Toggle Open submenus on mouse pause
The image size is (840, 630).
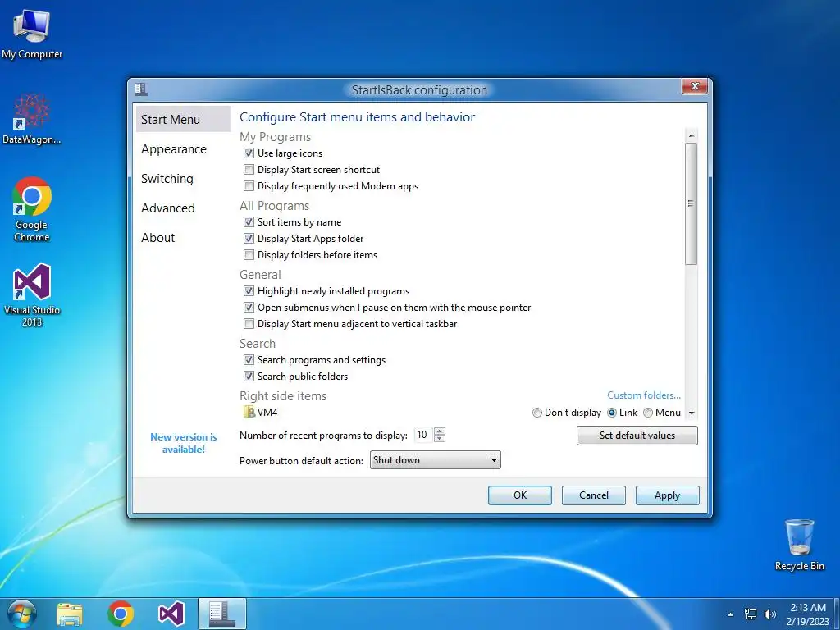click(x=249, y=308)
